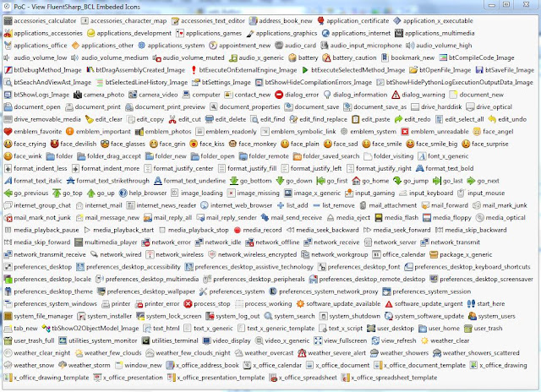The image size is (541, 392).
Task: Select the audio_volume_muted icon
Action: pyautogui.click(x=157, y=58)
